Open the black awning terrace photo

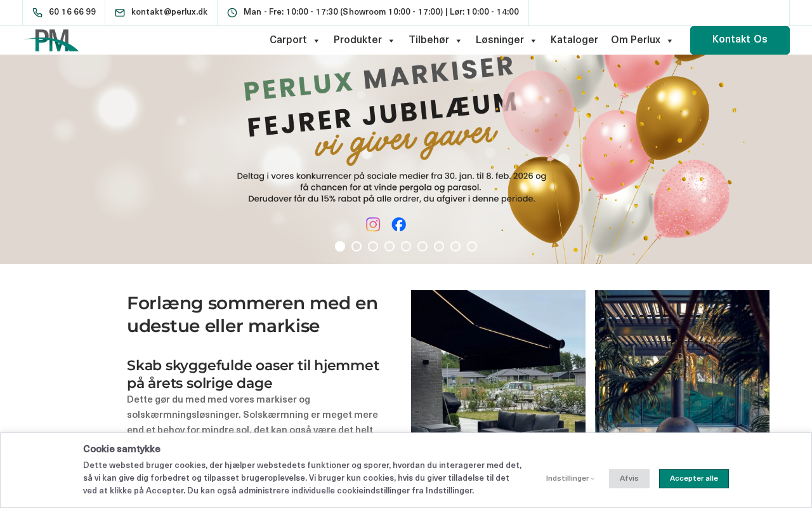pos(498,362)
